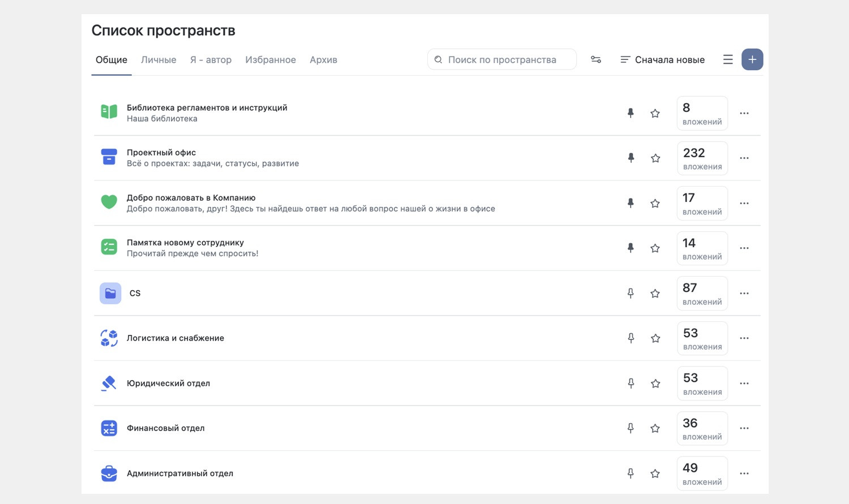The image size is (849, 504).
Task: Open three-dot menu for Логистика и снабжение
Action: [744, 338]
